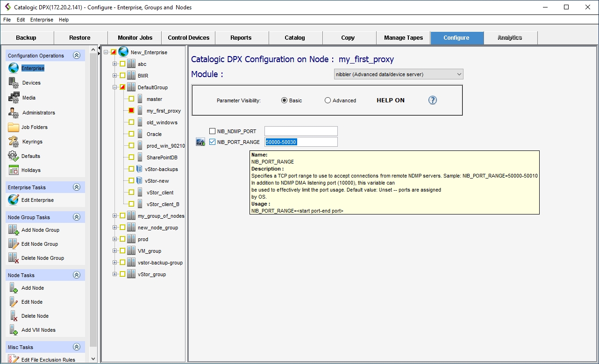
Task: Enable the NIB_NDMP_PORT checkbox
Action: [x=213, y=131]
